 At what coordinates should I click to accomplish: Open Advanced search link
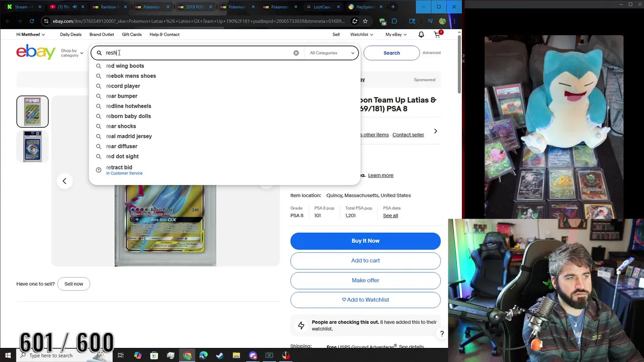(x=432, y=53)
